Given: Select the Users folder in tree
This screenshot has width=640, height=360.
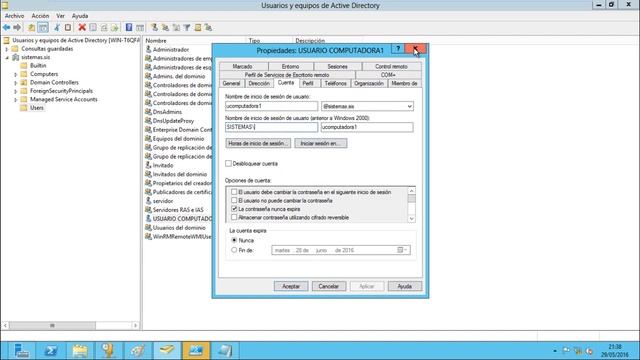Looking at the screenshot, I should tap(37, 108).
